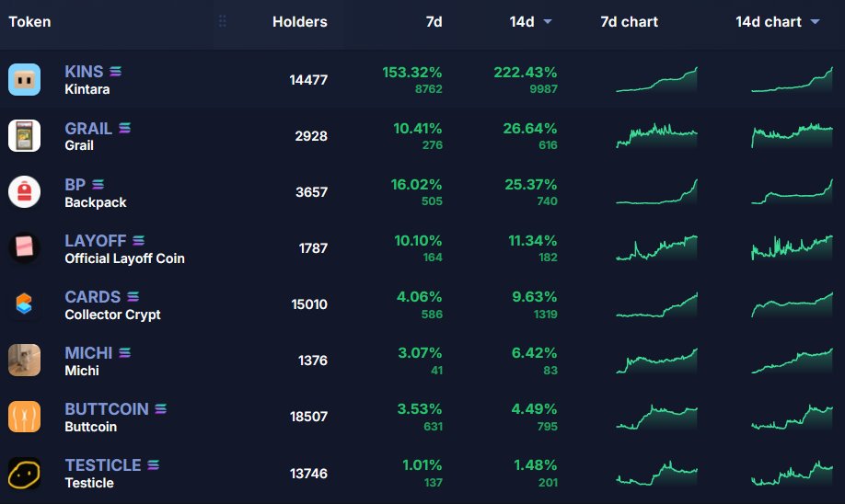Sort by the Token column header
Viewport: 845px width, 504px height.
[29, 21]
